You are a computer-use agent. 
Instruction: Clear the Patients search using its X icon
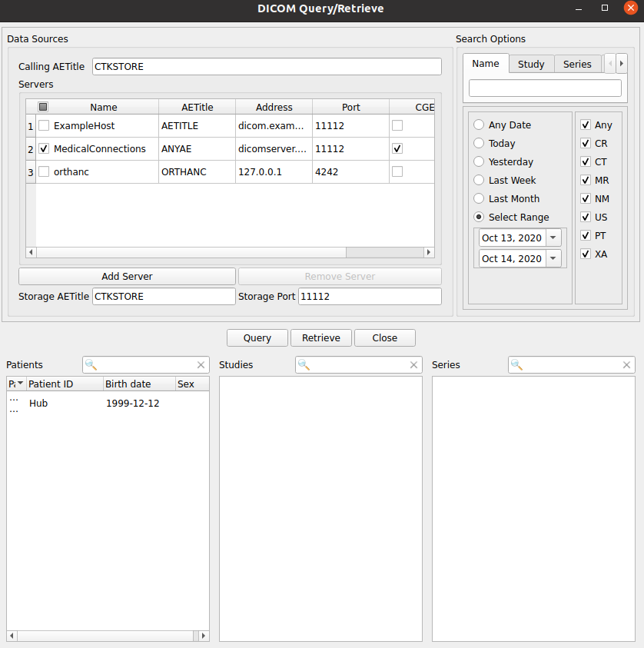(x=201, y=364)
